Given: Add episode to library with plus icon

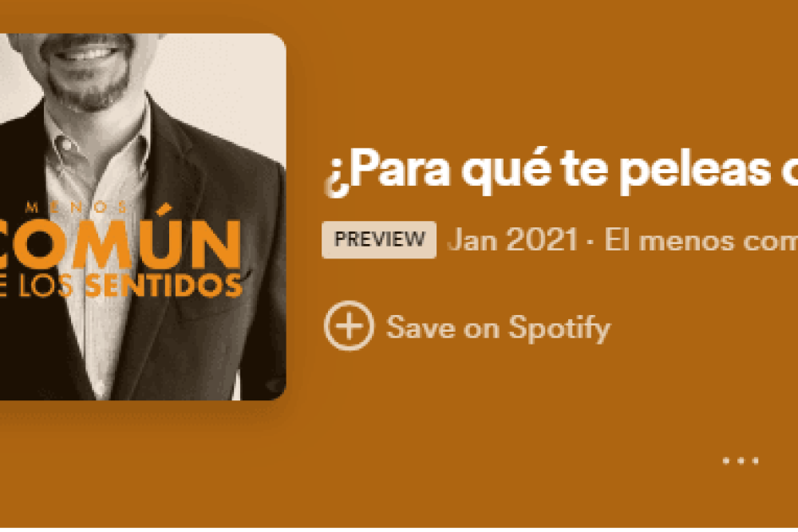Looking at the screenshot, I should click(x=350, y=326).
